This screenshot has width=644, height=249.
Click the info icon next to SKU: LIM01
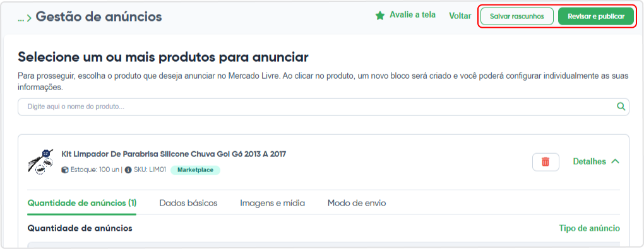pyautogui.click(x=128, y=170)
